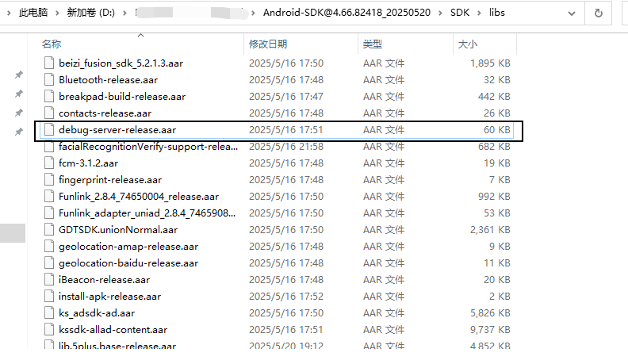The height and width of the screenshot is (364, 628).
Task: Click the topmost pin icon in left pane
Action: pyautogui.click(x=19, y=75)
